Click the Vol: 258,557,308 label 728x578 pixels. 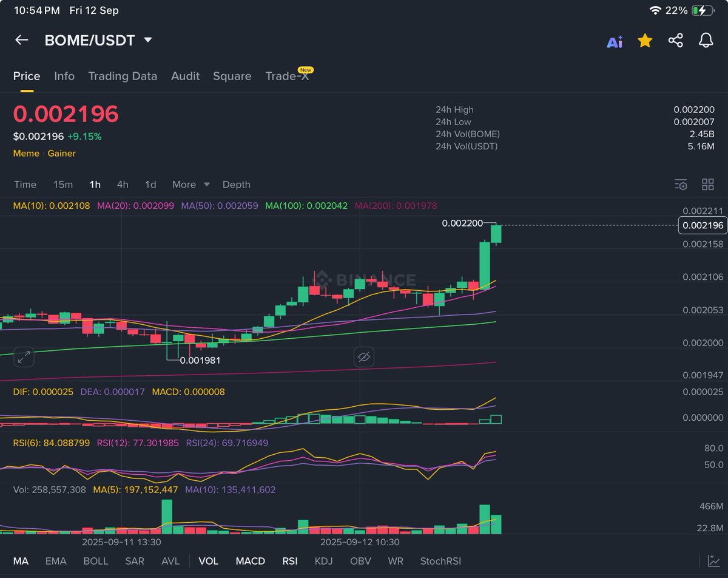click(50, 489)
